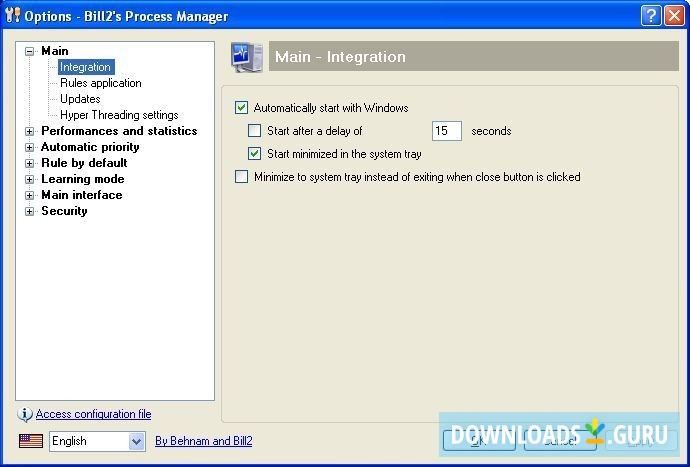Select Updates in the tree
This screenshot has height=467, width=690.
(80, 99)
